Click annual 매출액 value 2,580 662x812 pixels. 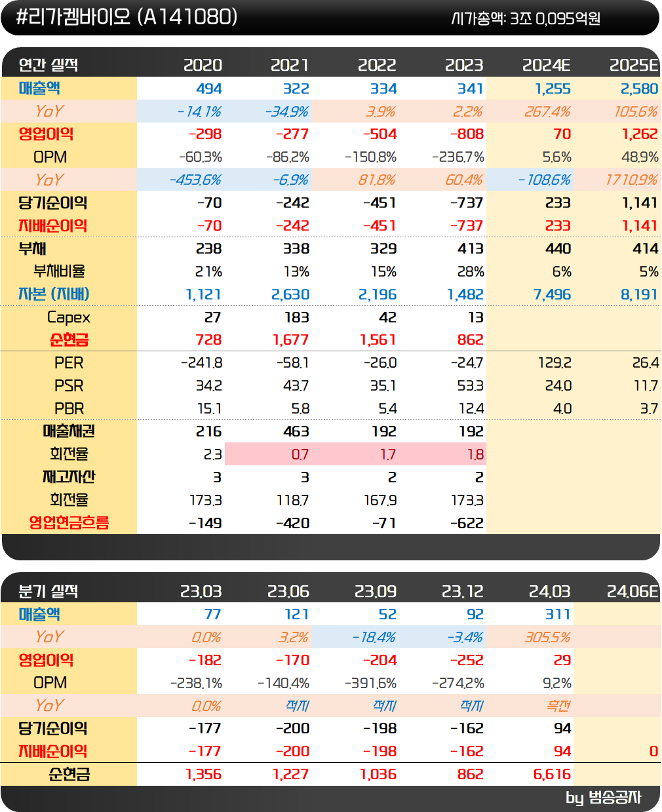coord(640,88)
